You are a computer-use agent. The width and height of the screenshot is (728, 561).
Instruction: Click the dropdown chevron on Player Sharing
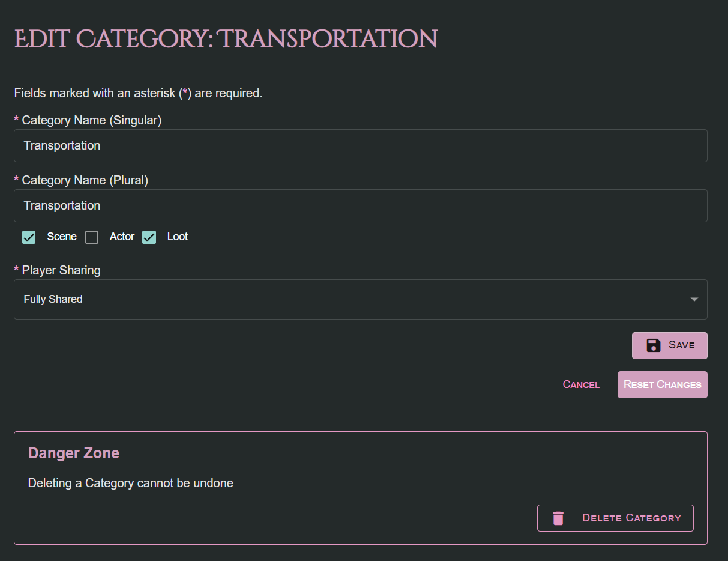(694, 299)
